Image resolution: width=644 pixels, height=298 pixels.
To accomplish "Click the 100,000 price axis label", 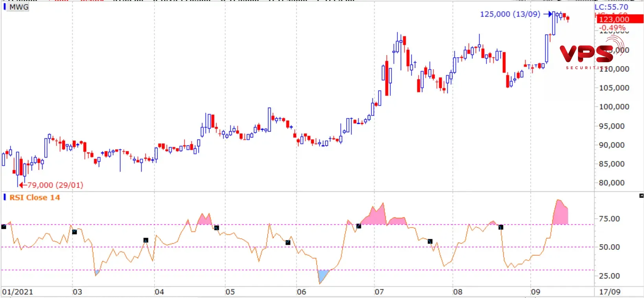I will pos(614,107).
